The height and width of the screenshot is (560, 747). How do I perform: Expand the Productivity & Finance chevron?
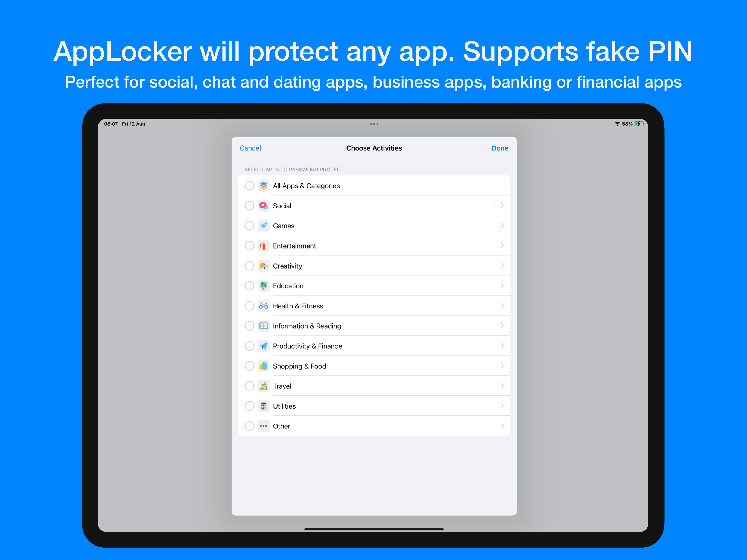(x=502, y=346)
